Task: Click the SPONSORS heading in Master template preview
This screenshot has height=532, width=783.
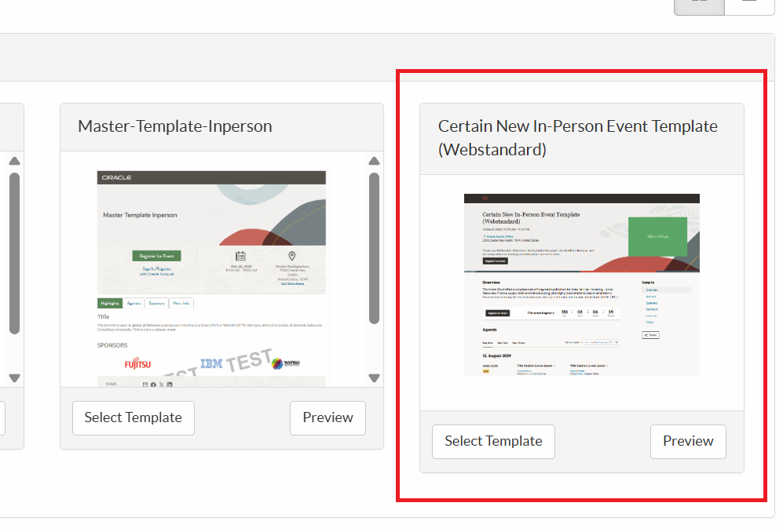Action: 112,345
